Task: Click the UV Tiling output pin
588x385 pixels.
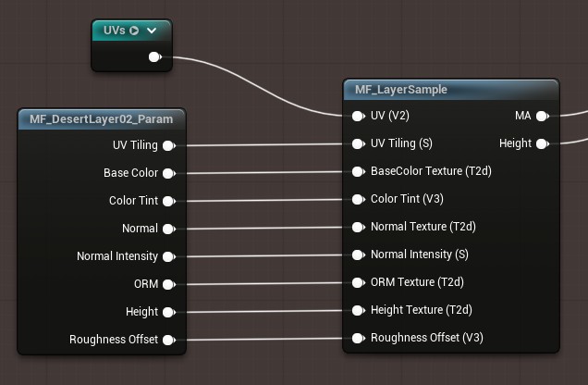Action: (169, 145)
